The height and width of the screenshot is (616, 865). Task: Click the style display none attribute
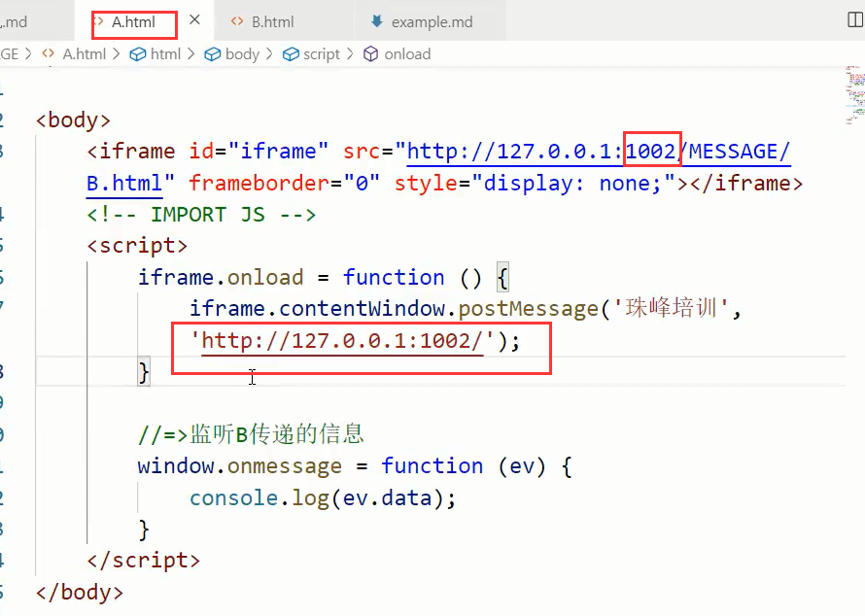[x=536, y=183]
